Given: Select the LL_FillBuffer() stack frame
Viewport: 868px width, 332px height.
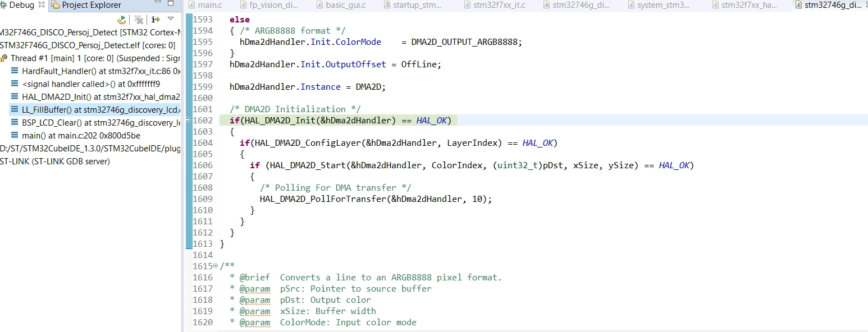Looking at the screenshot, I should pos(95,110).
